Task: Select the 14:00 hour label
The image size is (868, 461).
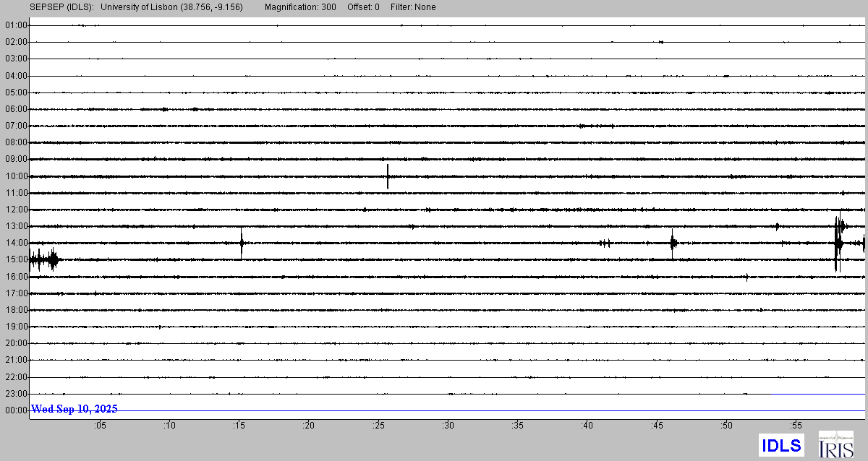Action: 16,243
